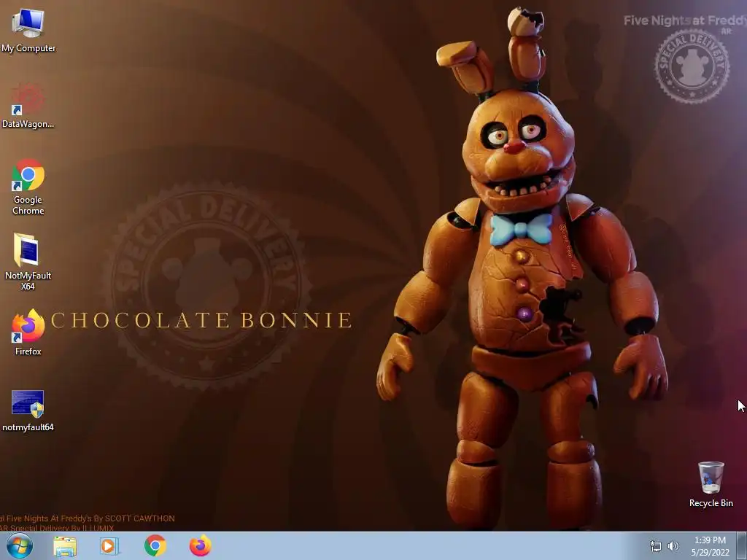Launch Chrome from the taskbar
747x560 pixels.
tap(155, 545)
